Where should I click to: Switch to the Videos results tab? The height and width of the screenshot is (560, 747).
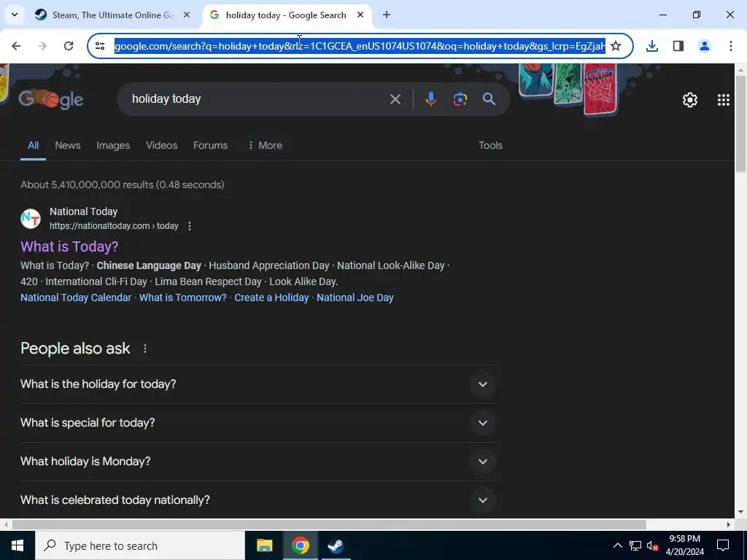pos(161,145)
